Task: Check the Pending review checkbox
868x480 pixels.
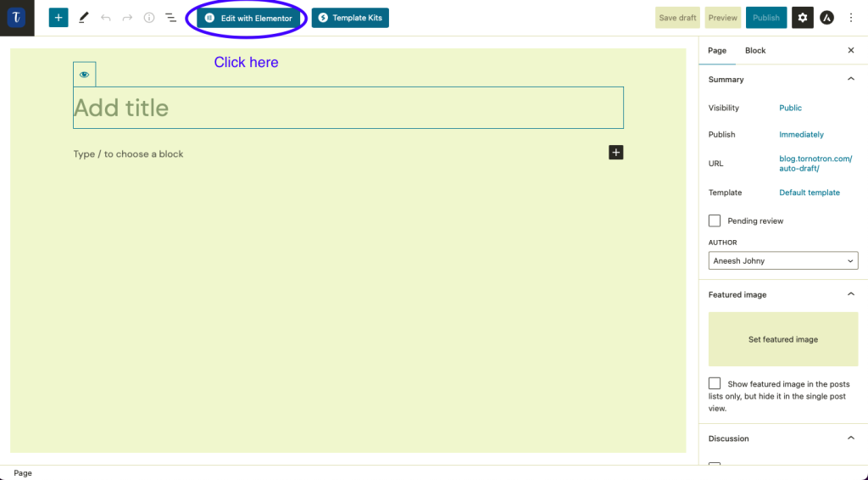Action: coord(715,220)
